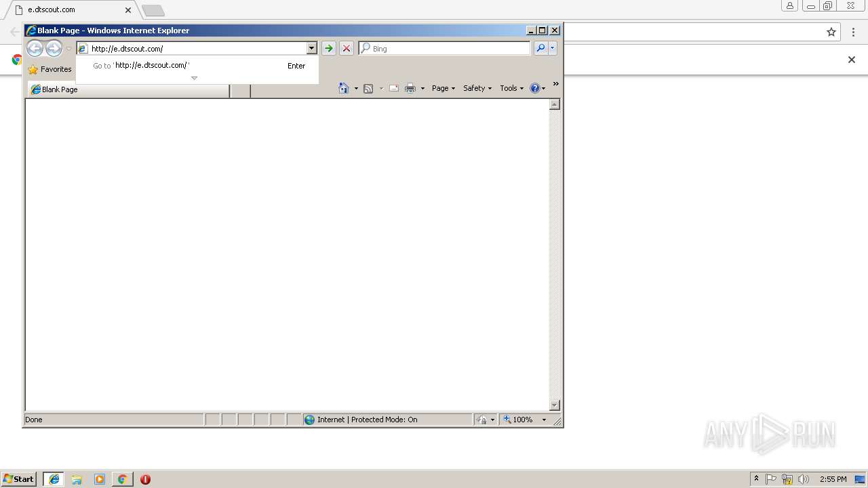Click the vertical scrollbar up arrow

point(554,104)
